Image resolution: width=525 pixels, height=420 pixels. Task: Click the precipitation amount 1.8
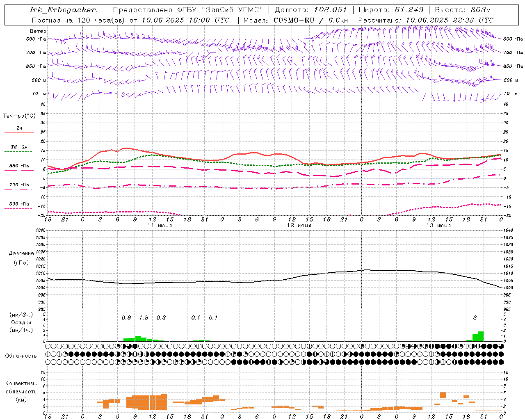click(144, 317)
